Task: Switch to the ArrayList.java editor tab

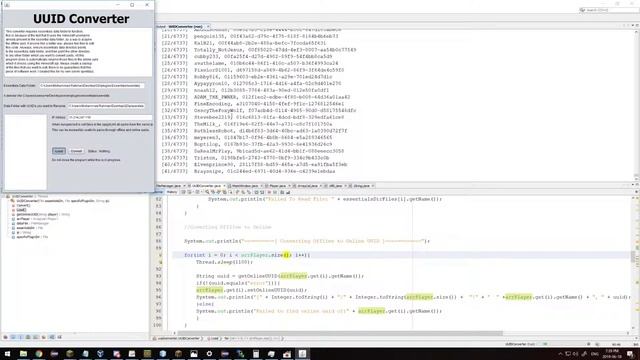Action: (x=307, y=186)
